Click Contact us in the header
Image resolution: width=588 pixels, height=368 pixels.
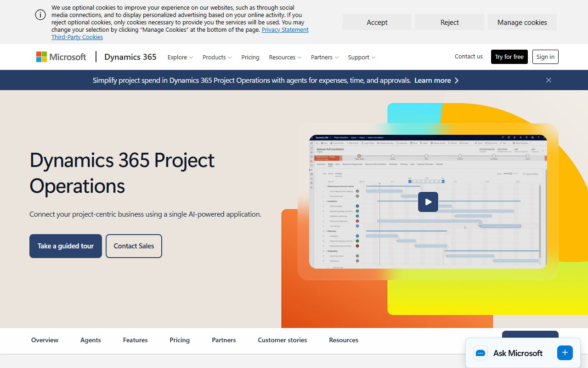click(x=469, y=57)
